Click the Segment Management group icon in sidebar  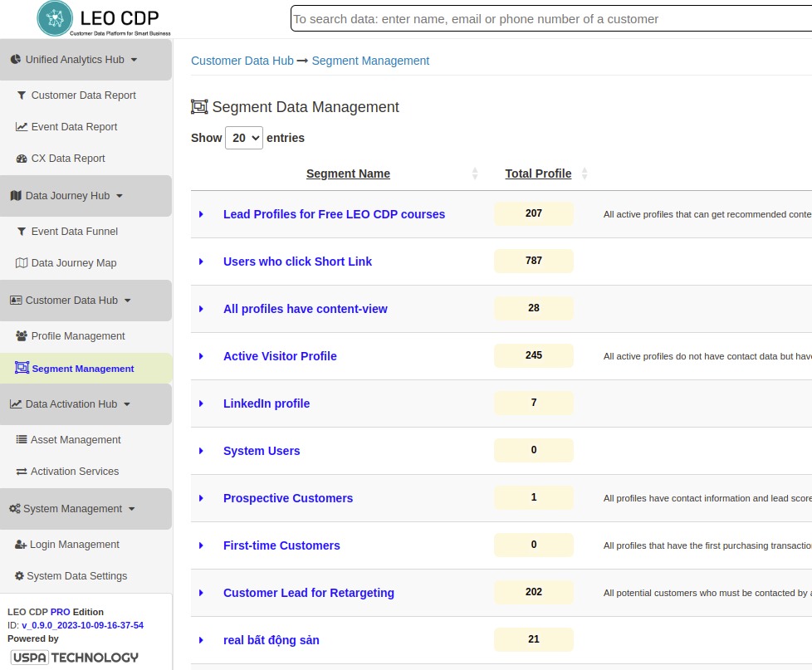22,368
